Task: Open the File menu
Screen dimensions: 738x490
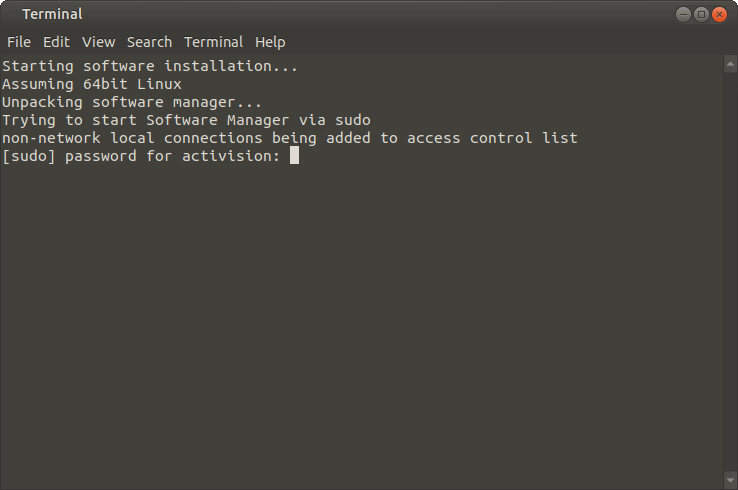Action: point(19,42)
